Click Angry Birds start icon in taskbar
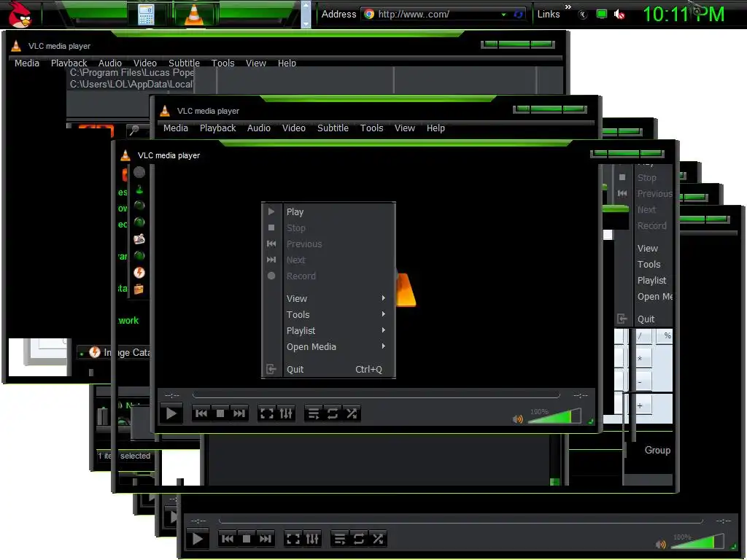 click(x=20, y=15)
